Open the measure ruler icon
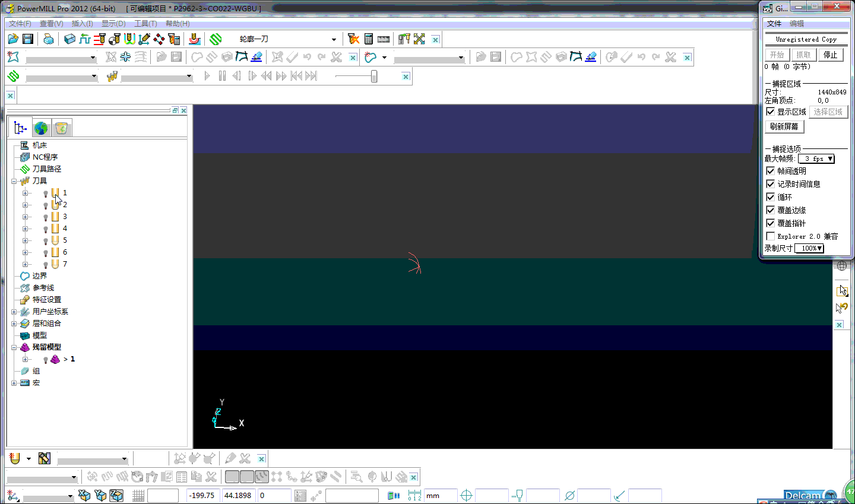This screenshot has width=855, height=504. pyautogui.click(x=384, y=39)
